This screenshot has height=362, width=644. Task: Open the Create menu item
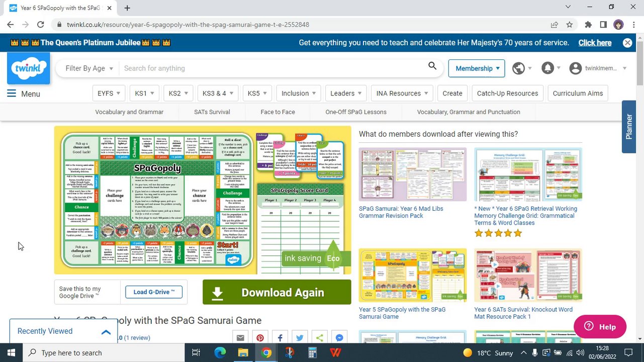click(x=452, y=93)
